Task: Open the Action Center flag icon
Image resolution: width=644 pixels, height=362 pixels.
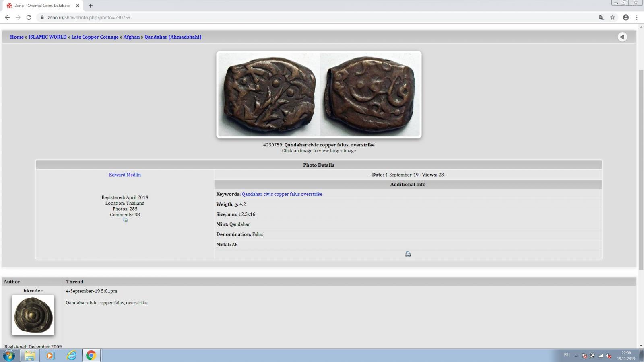Action: (584, 356)
